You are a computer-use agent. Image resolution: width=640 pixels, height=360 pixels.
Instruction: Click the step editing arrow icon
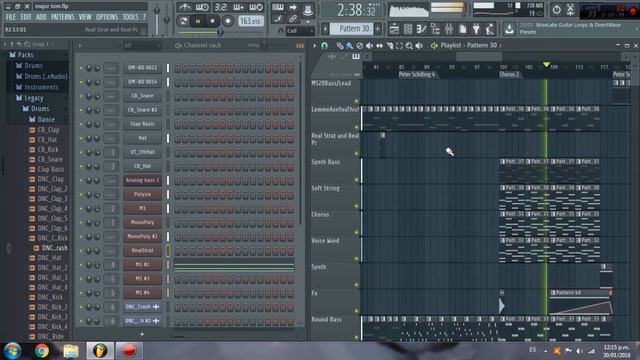[x=293, y=7]
